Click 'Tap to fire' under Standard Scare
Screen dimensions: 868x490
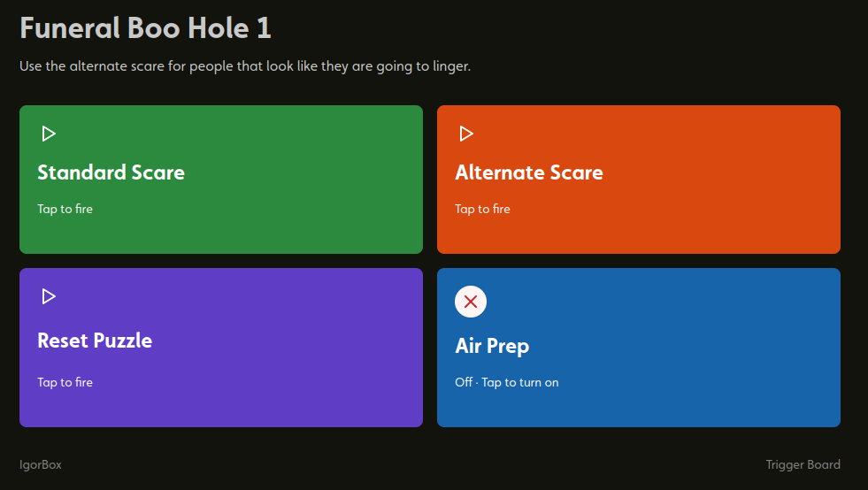(65, 209)
